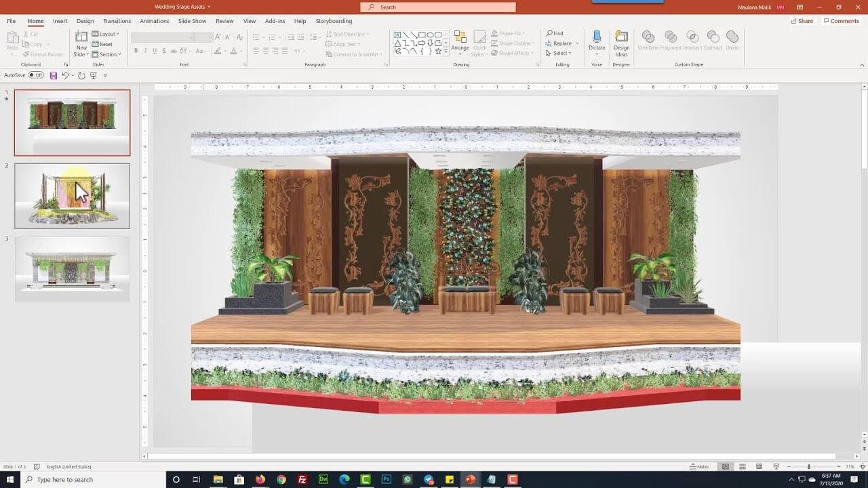Click Find in Editing group
The image size is (868, 488).
(555, 33)
